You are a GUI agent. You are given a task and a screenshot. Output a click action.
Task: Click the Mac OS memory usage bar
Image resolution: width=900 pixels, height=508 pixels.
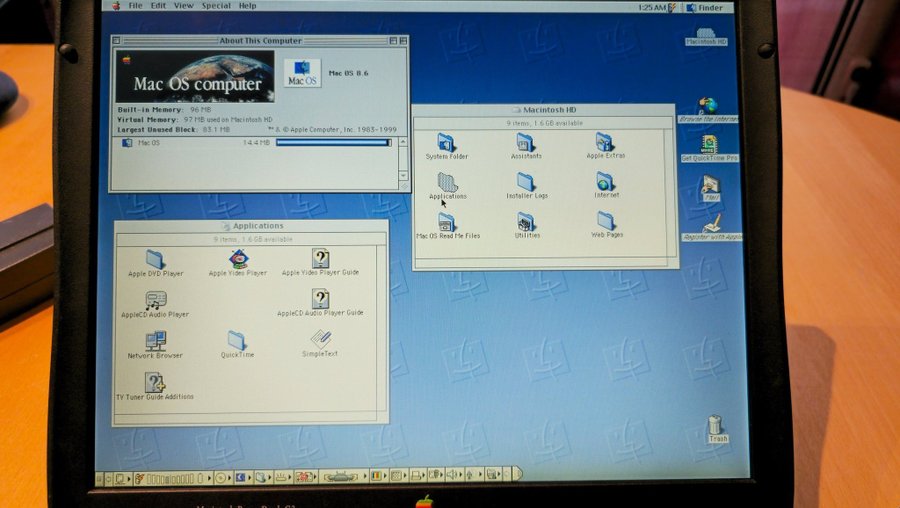tap(333, 143)
